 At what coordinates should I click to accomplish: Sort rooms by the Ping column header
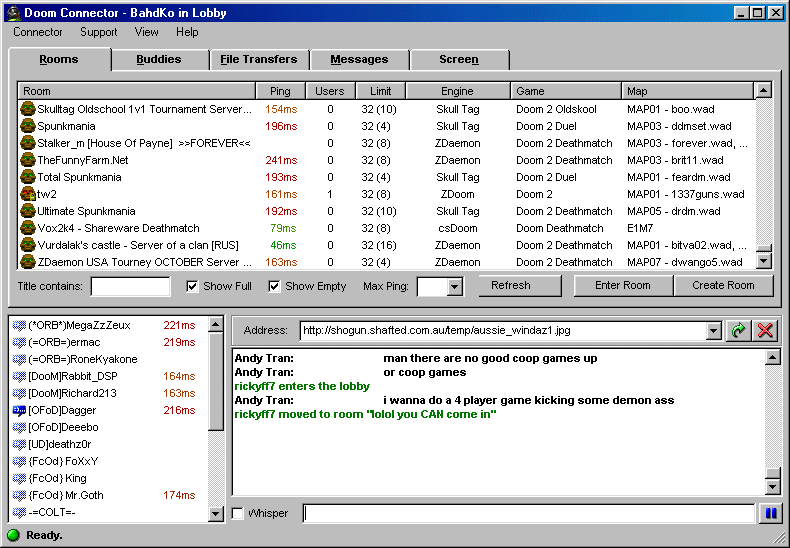coord(280,91)
